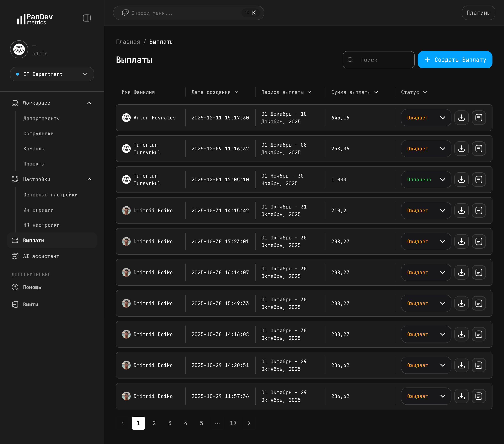The height and width of the screenshot is (444, 504).
Task: Click the Выйти logout icon
Action: [x=15, y=304]
